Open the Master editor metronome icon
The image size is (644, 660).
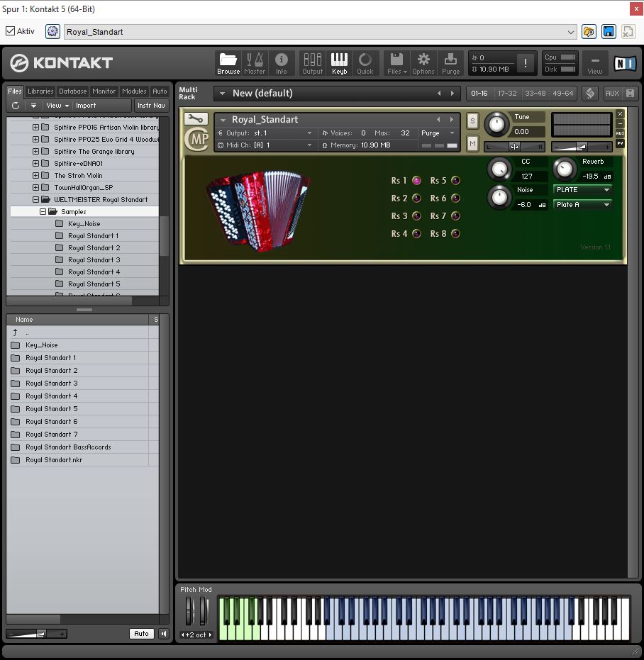(255, 64)
